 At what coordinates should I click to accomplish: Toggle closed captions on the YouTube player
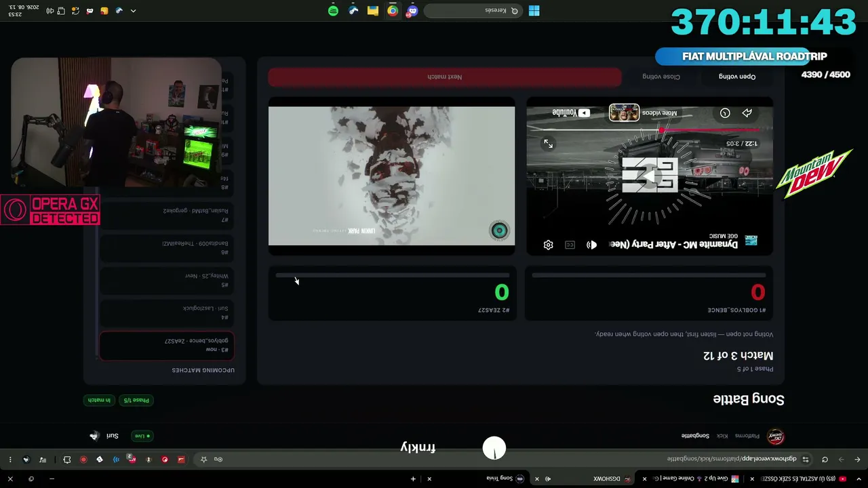click(x=570, y=245)
